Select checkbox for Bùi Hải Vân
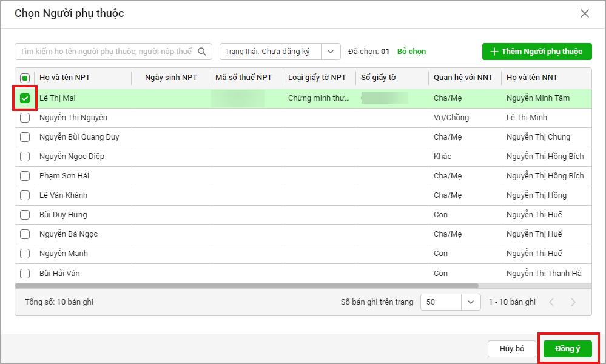Image resolution: width=606 pixels, height=364 pixels. coord(25,273)
